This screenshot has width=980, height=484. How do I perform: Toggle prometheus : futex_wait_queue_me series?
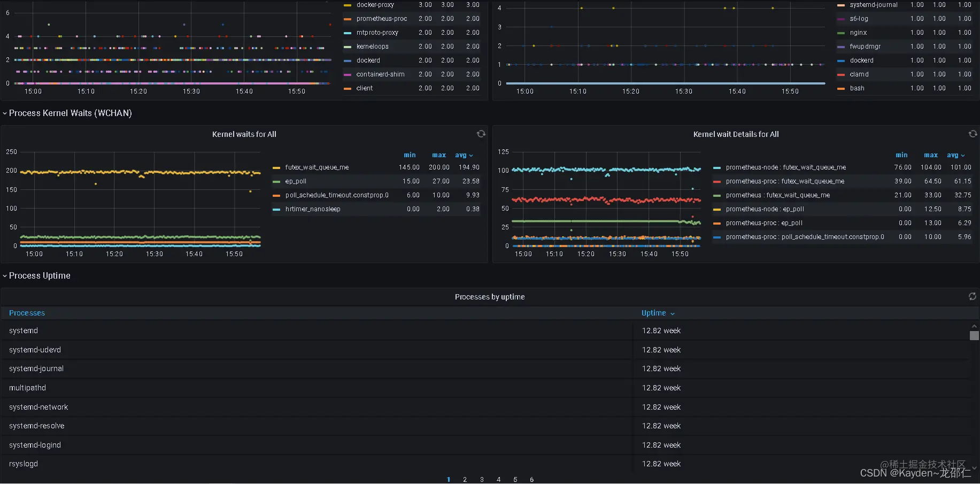click(778, 195)
